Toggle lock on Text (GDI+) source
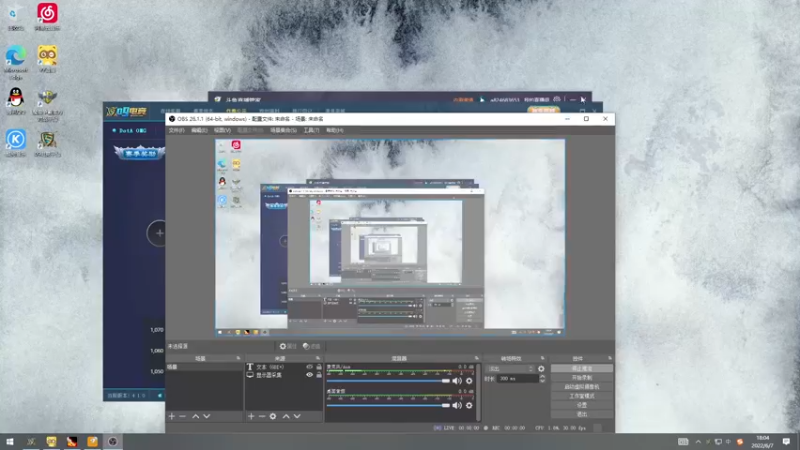The width and height of the screenshot is (800, 450). point(319,367)
